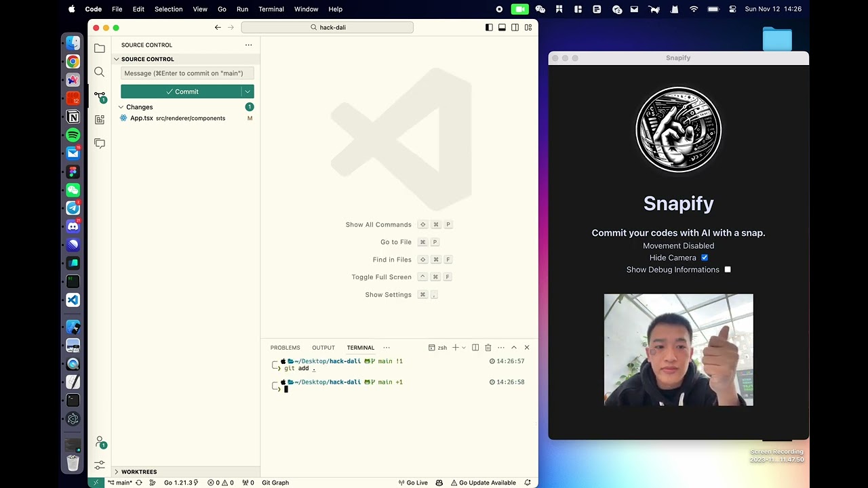Viewport: 868px width, 488px height.
Task: Open the Go menu in menu bar
Action: (222, 9)
